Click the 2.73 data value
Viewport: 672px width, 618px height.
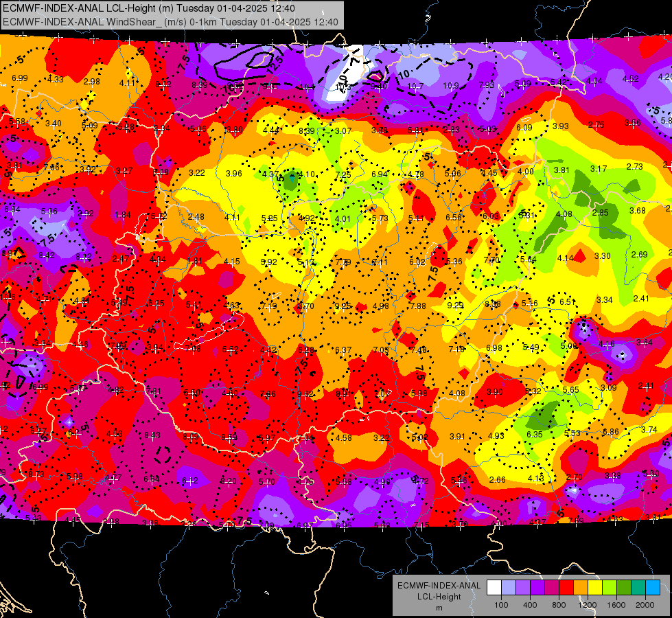coord(635,166)
